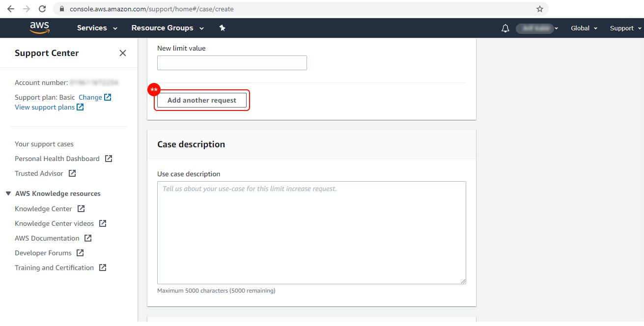
Task: Open Trusted Advisor from the sidebar
Action: [39, 173]
